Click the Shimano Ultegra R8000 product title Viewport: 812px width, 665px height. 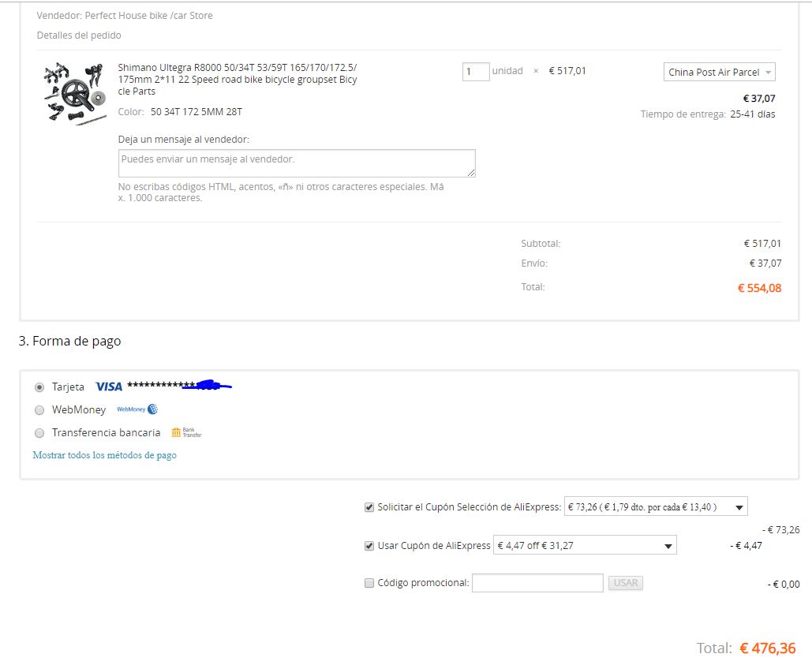[238, 79]
